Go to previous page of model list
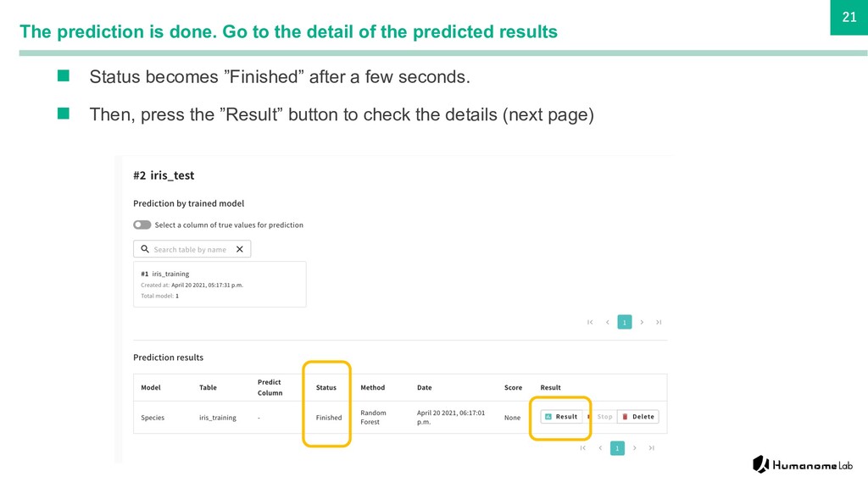 (607, 322)
